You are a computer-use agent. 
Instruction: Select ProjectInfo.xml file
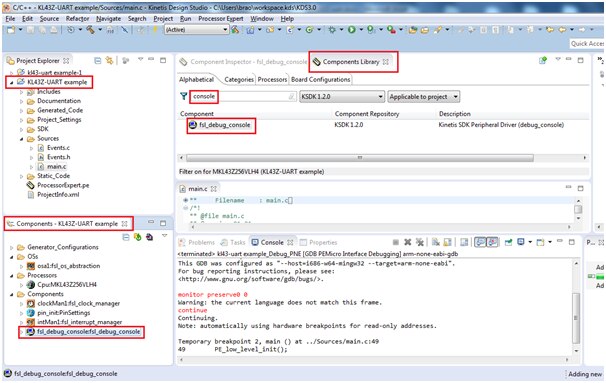[58, 195]
